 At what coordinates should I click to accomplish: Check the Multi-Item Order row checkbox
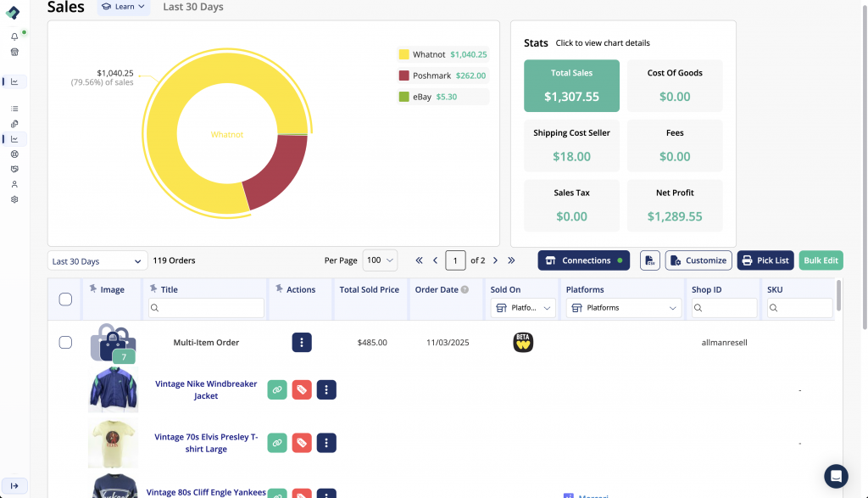pyautogui.click(x=65, y=343)
